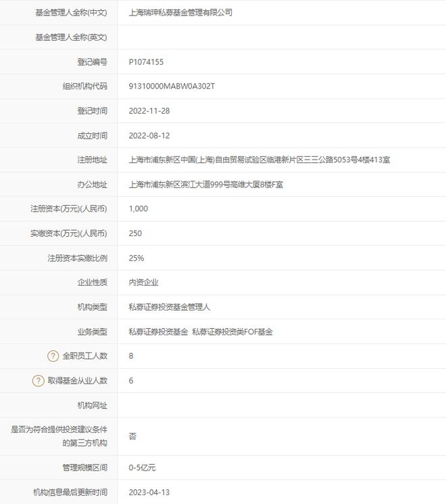Click the management scale value 0-5亿元
Screen dimensions: 446x504
142,467
